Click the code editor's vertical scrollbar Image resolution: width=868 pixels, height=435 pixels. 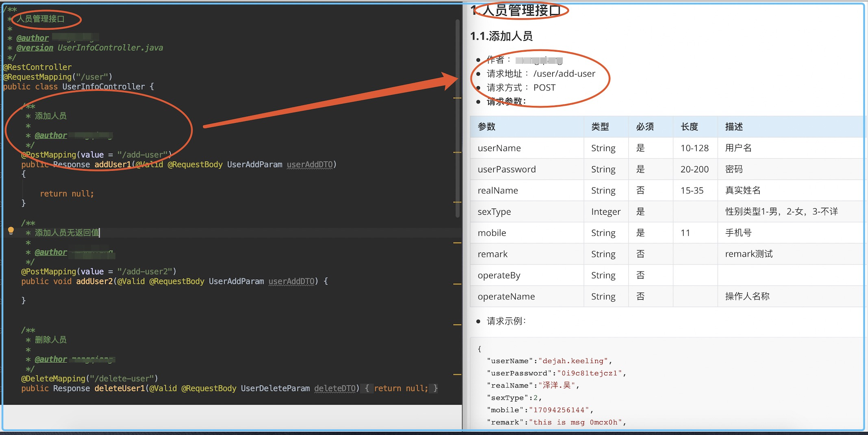tap(458, 118)
